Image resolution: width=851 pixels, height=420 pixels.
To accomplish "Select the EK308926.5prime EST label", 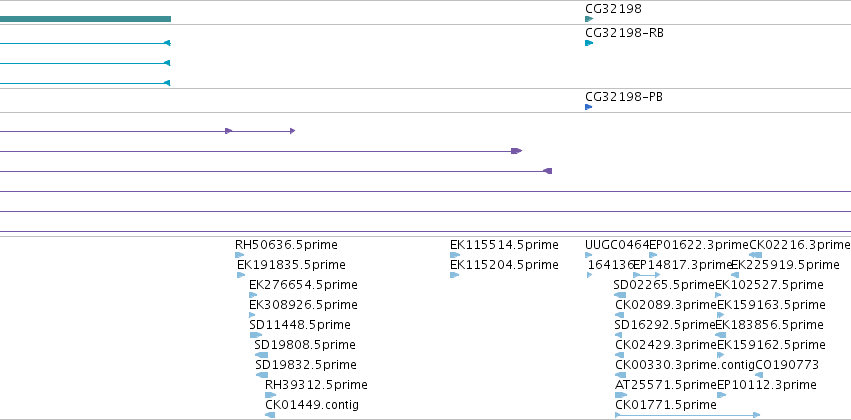I will pyautogui.click(x=303, y=305).
